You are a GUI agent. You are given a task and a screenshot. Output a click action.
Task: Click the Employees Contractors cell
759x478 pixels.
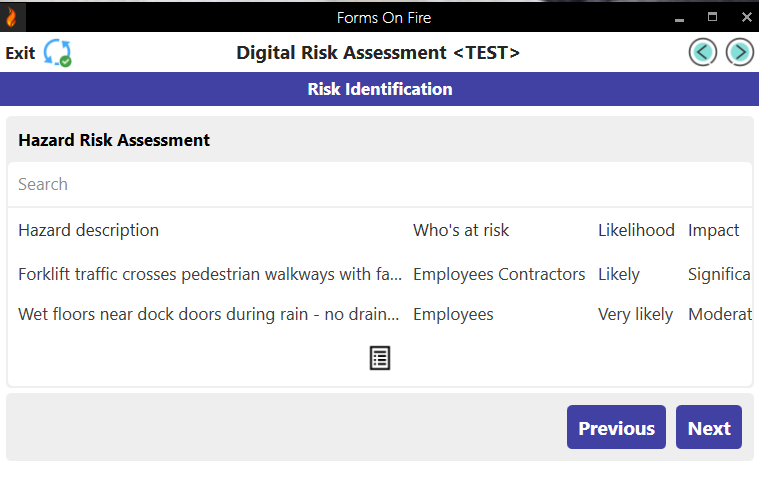(x=499, y=274)
